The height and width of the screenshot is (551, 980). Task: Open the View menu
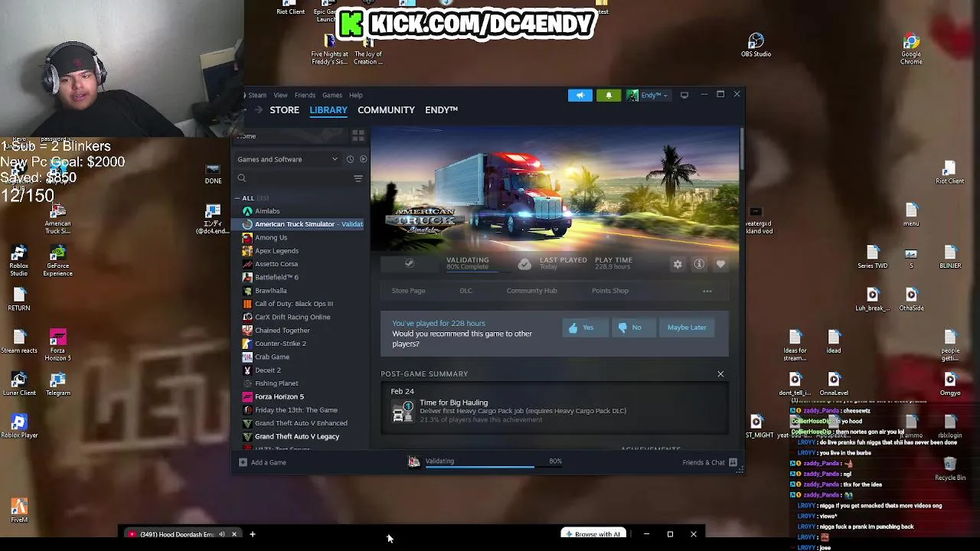point(280,95)
